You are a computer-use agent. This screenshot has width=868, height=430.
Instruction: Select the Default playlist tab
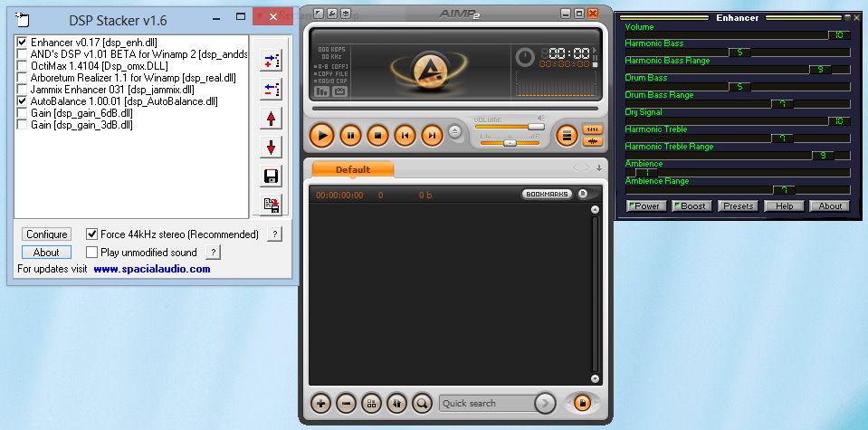click(x=353, y=169)
